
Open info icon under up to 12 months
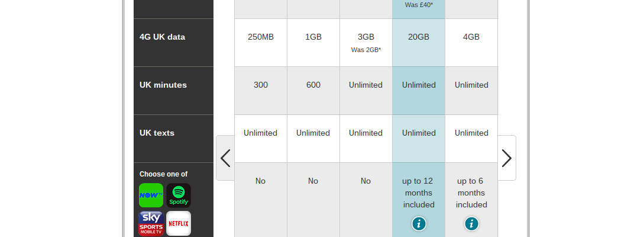click(419, 224)
